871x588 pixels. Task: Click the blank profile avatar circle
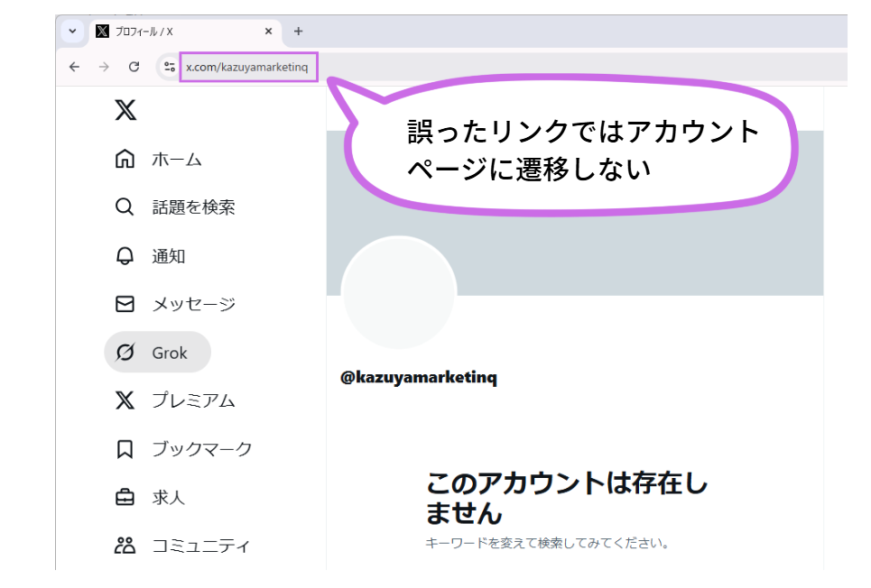point(399,292)
